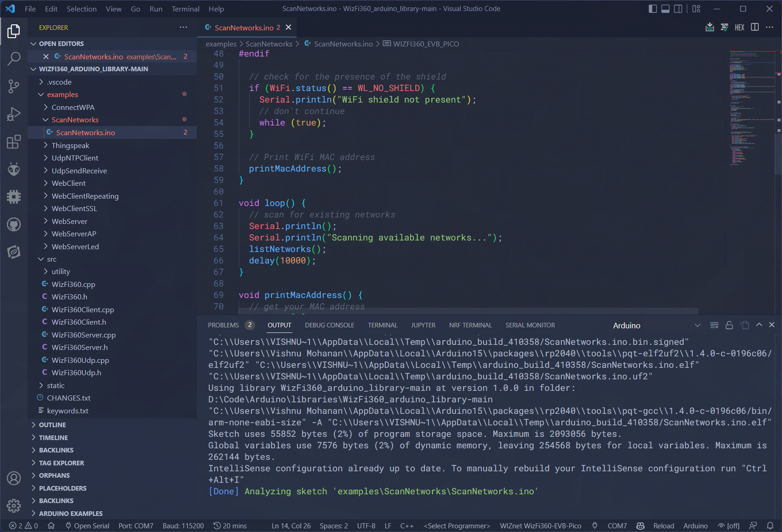Open HEX editor icon in toolbar
Image resolution: width=782 pixels, height=532 pixels.
click(x=739, y=27)
